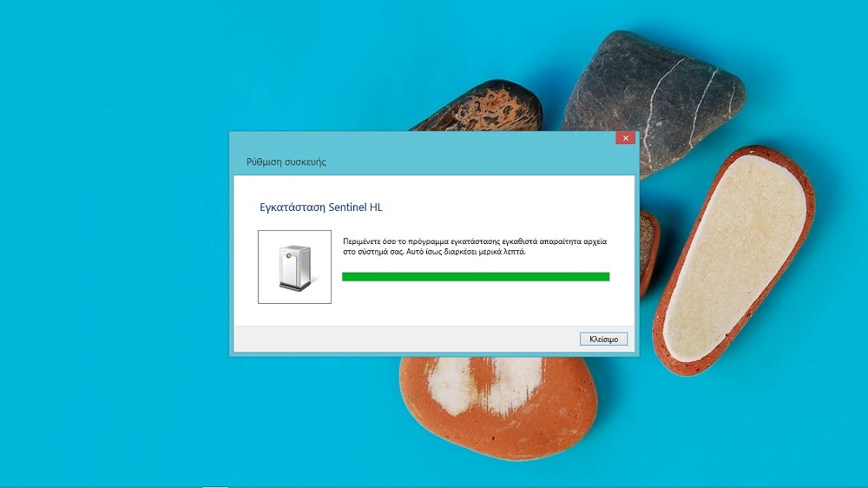Close the Ρύθμιση συσκευής dialog with X

pyautogui.click(x=626, y=138)
